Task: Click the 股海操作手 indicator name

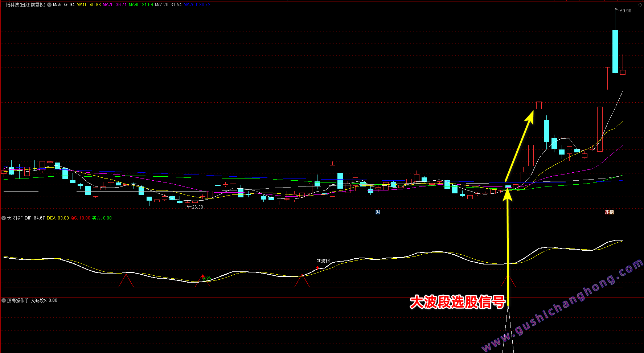Action: point(18,300)
